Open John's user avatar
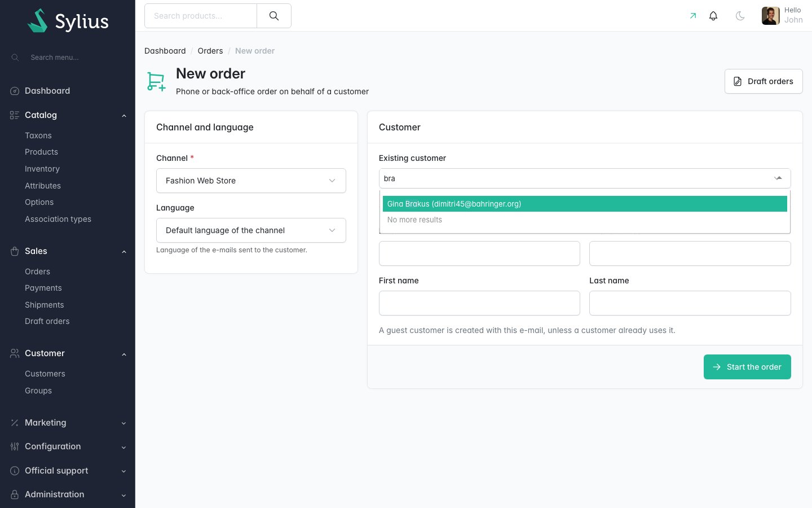The image size is (812, 508). pyautogui.click(x=771, y=16)
